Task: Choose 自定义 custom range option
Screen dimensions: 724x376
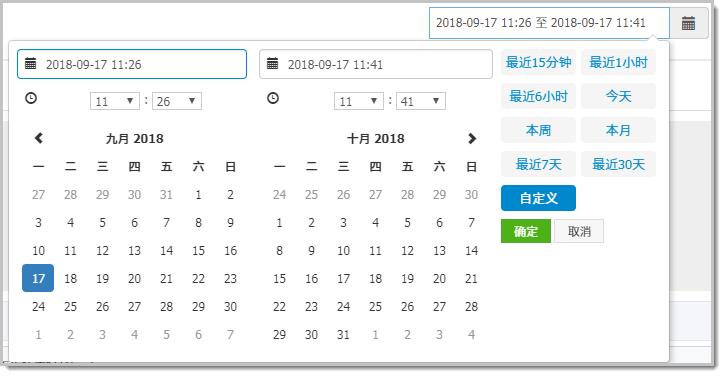Action: click(538, 198)
